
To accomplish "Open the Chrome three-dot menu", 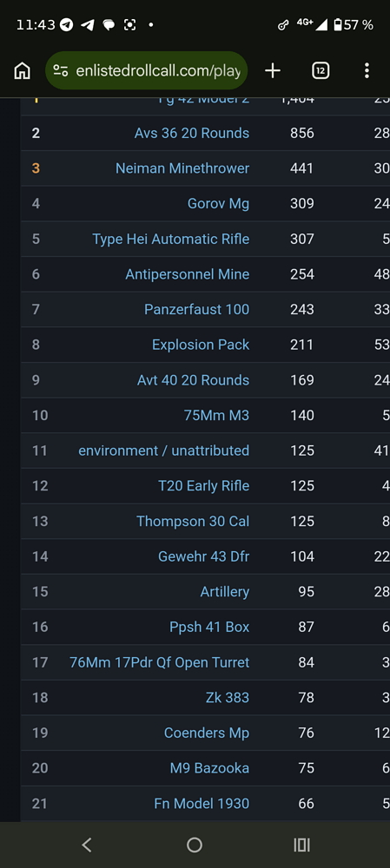I will [x=367, y=71].
